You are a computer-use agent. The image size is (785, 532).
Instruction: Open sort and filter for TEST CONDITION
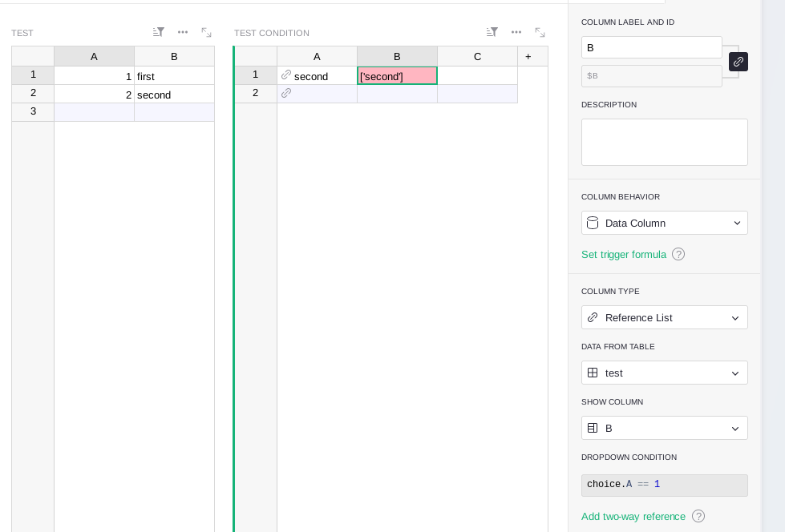492,33
